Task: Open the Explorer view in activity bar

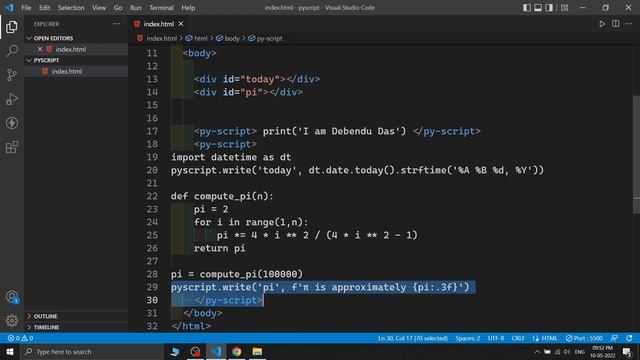Action: pos(12,27)
